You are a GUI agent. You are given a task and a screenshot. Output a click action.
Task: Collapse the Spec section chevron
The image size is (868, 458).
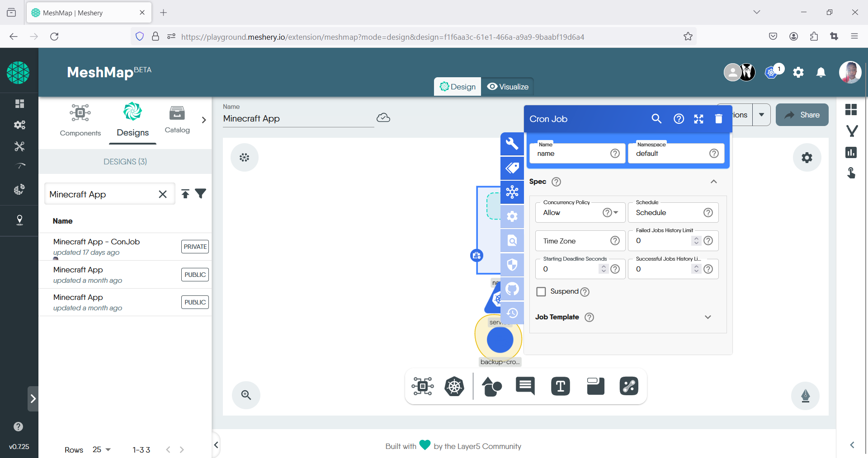click(713, 182)
